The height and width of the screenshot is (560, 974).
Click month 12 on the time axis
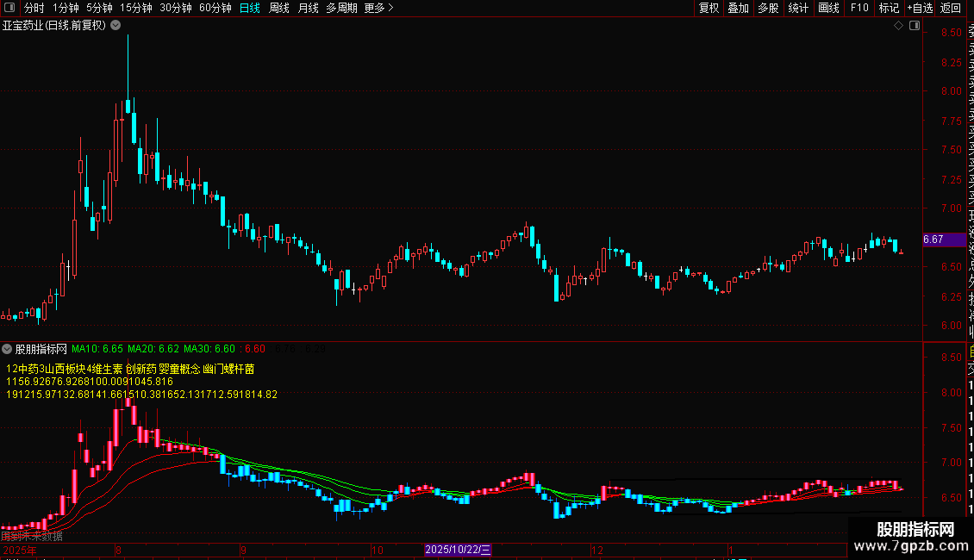click(x=597, y=550)
